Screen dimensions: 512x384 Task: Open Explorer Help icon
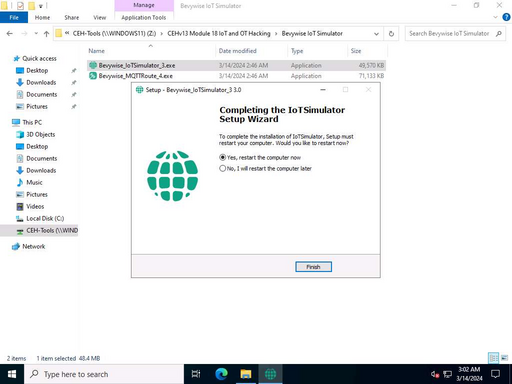[x=506, y=17]
